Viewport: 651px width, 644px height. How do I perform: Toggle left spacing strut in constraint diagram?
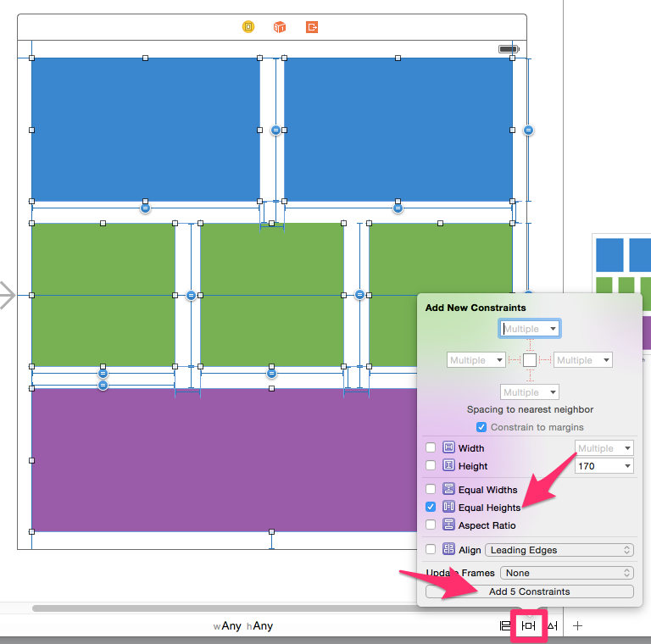point(515,360)
